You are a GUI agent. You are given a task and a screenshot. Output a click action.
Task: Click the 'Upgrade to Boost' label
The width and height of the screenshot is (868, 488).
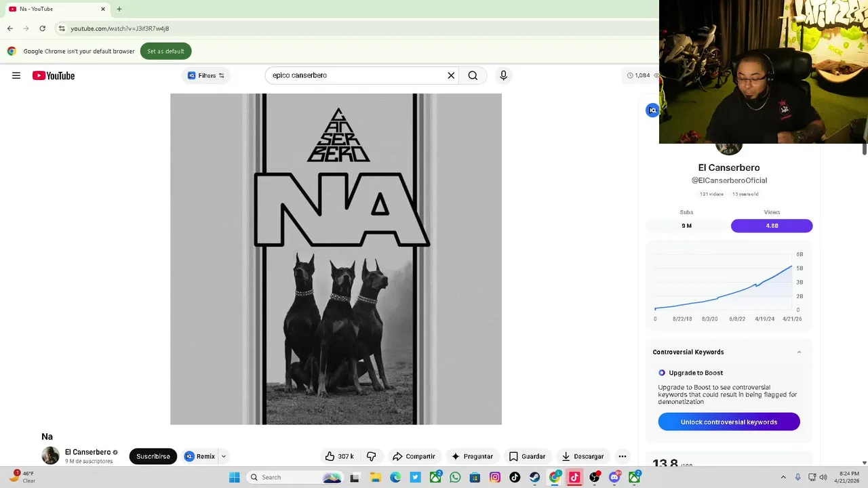[x=696, y=373]
